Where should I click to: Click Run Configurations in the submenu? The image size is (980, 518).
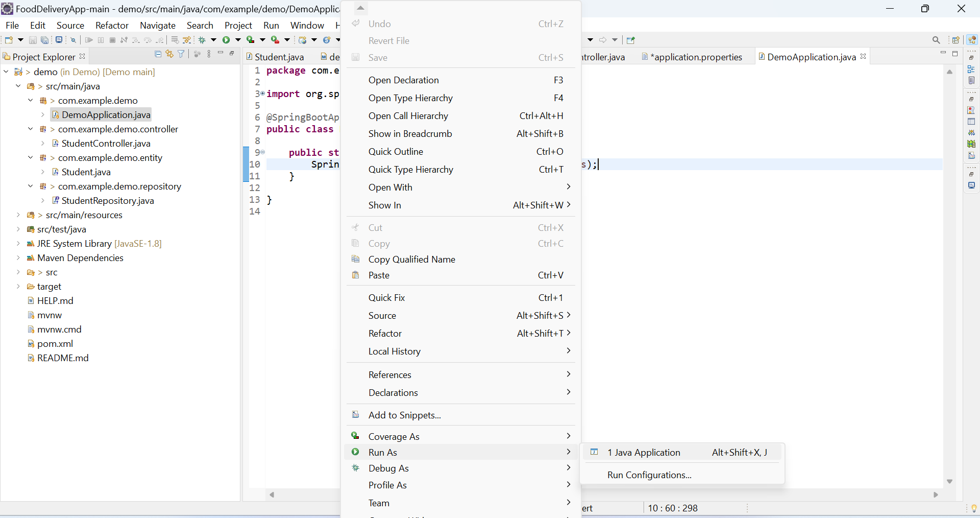pyautogui.click(x=648, y=475)
